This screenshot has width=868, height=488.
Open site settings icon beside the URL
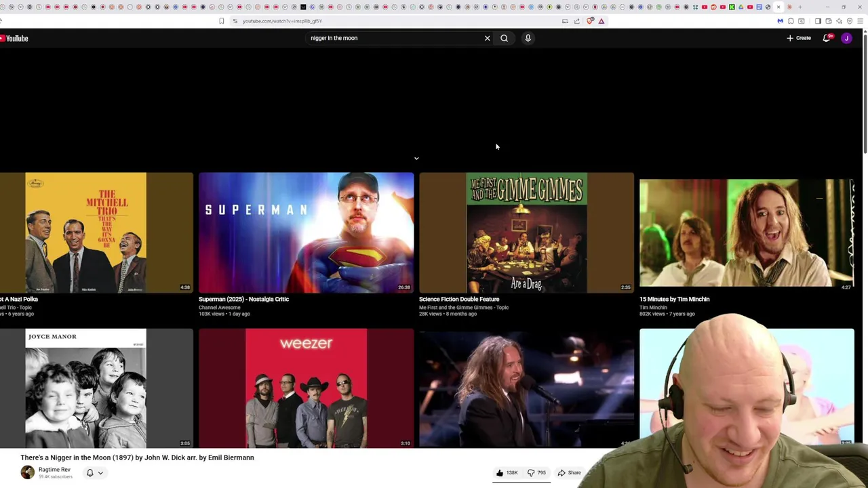[x=235, y=21]
